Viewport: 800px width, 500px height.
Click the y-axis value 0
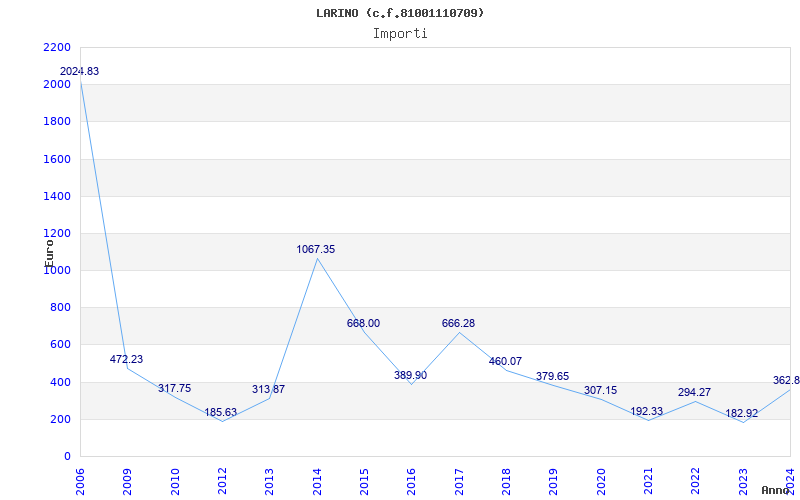(x=67, y=457)
